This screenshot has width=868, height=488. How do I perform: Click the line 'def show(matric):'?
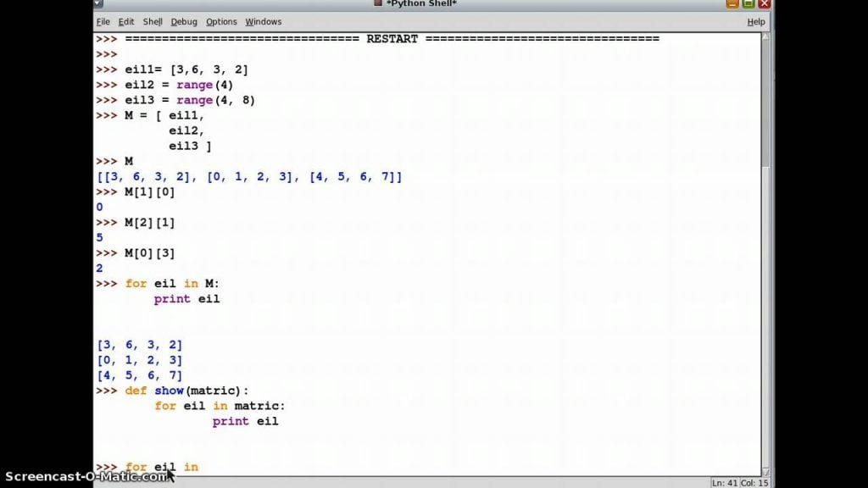coord(186,391)
